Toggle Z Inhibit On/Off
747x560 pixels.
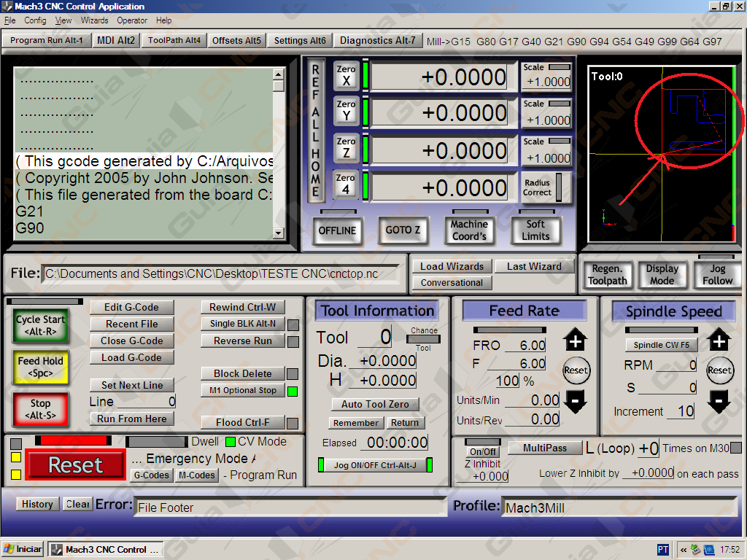(x=483, y=451)
